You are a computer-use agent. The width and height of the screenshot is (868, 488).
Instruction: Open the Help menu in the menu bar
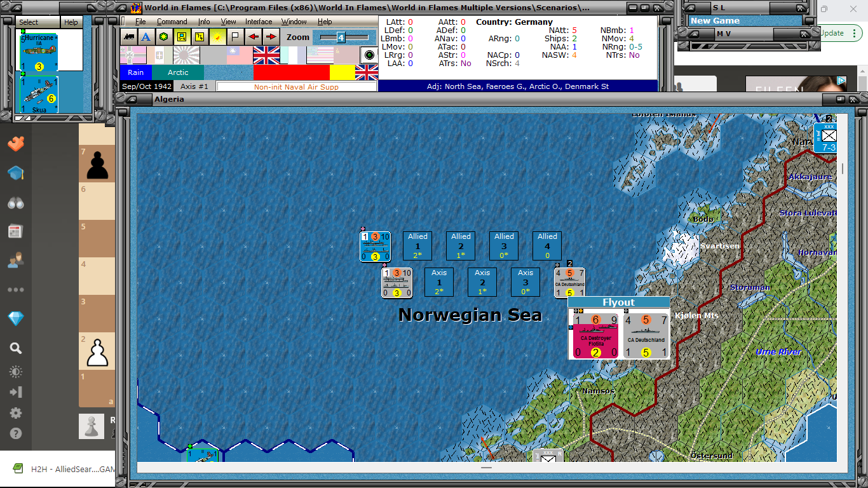pos(325,22)
